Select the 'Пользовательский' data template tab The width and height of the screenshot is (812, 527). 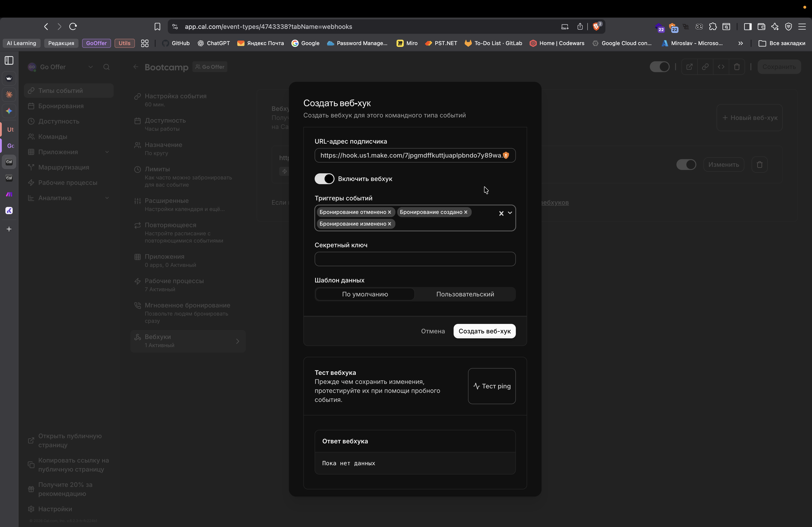465,294
